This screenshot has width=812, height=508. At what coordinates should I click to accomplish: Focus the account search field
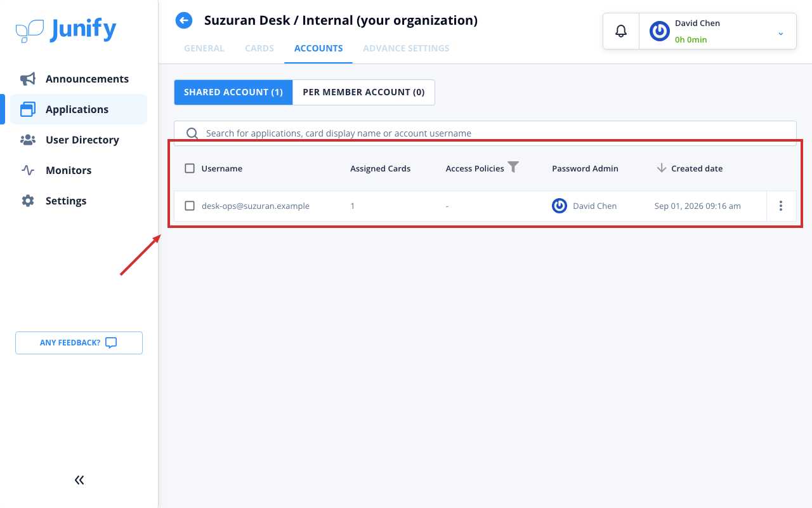(x=485, y=133)
